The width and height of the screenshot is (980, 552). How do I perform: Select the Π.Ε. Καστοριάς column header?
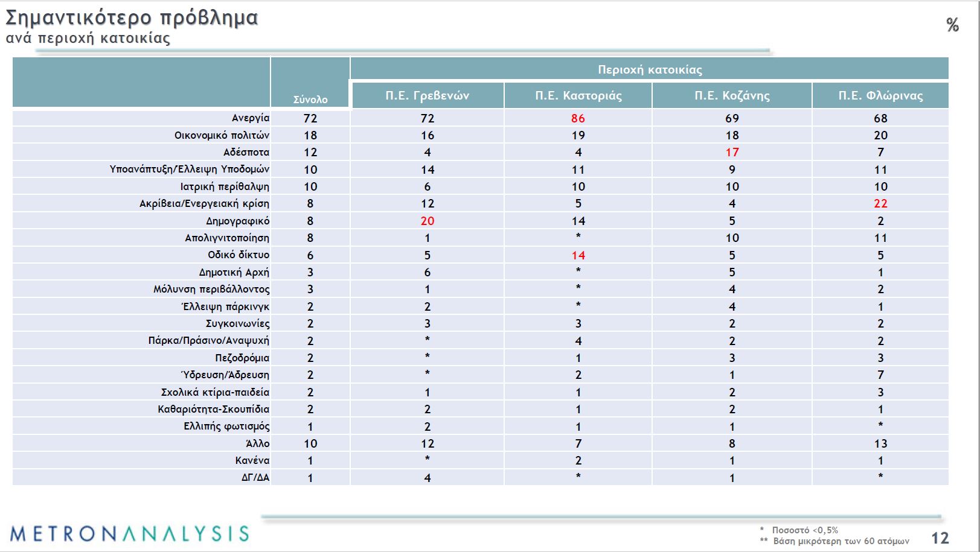click(x=578, y=95)
